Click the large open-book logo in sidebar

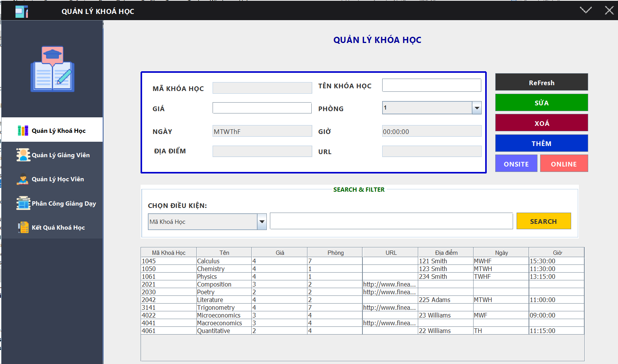point(52,70)
